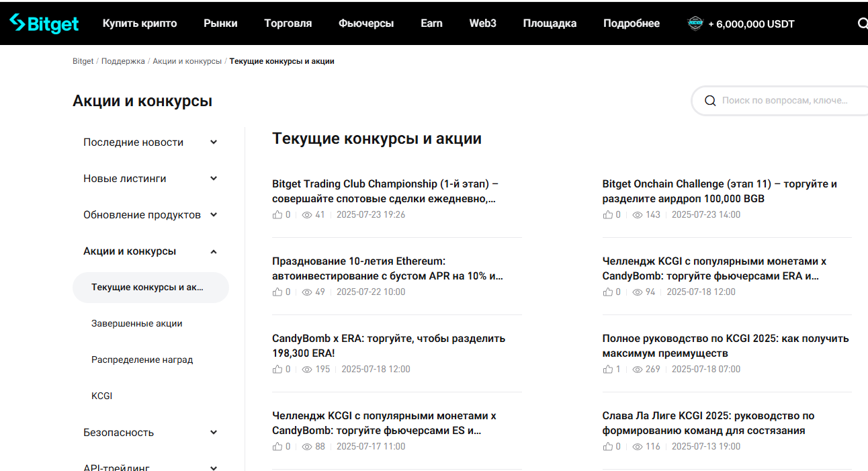Go to Поддержка breadcrumb link

(123, 61)
